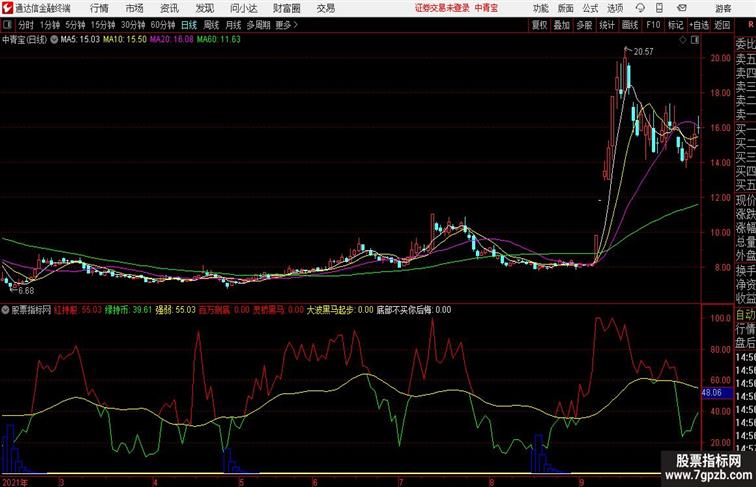
Task: Select the 周线 weekly period
Action: point(211,25)
